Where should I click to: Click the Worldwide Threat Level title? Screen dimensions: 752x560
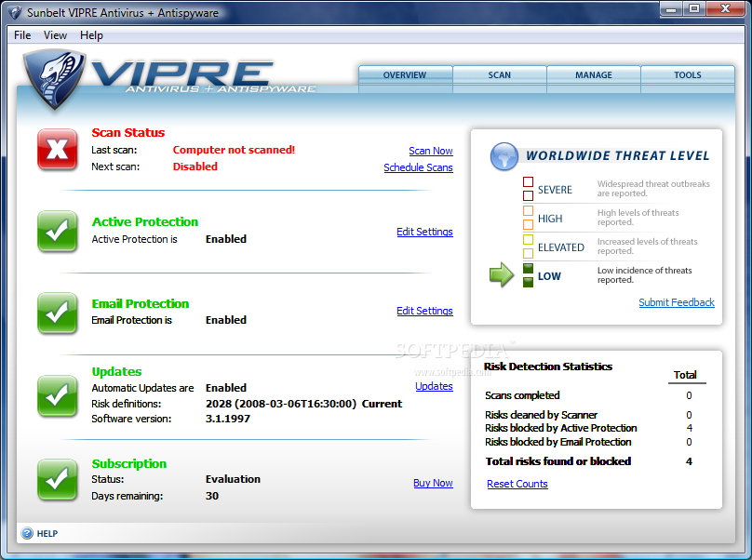(x=617, y=156)
